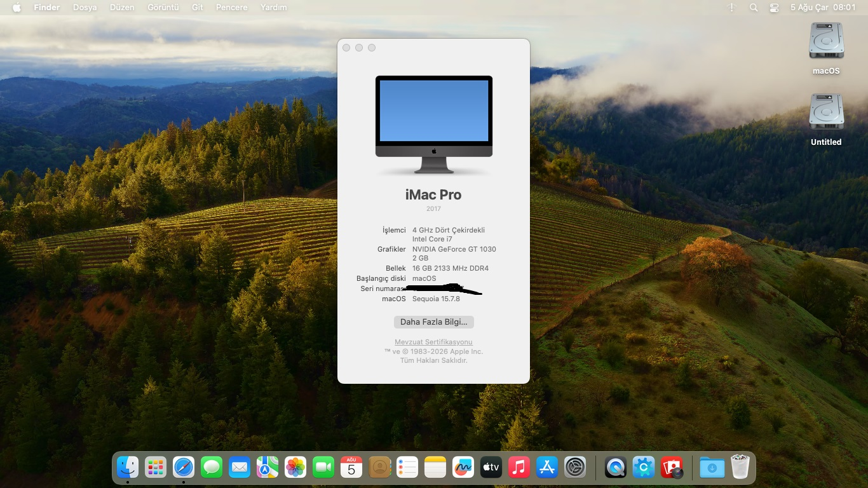Click the İşlemci label
The height and width of the screenshot is (488, 868).
click(x=394, y=230)
